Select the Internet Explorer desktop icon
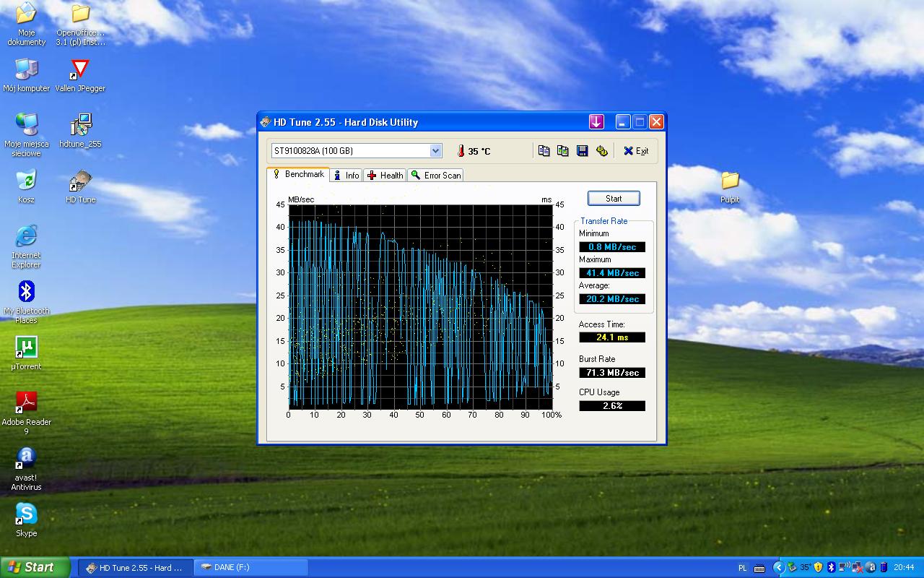This screenshot has height=578, width=924. [x=26, y=246]
